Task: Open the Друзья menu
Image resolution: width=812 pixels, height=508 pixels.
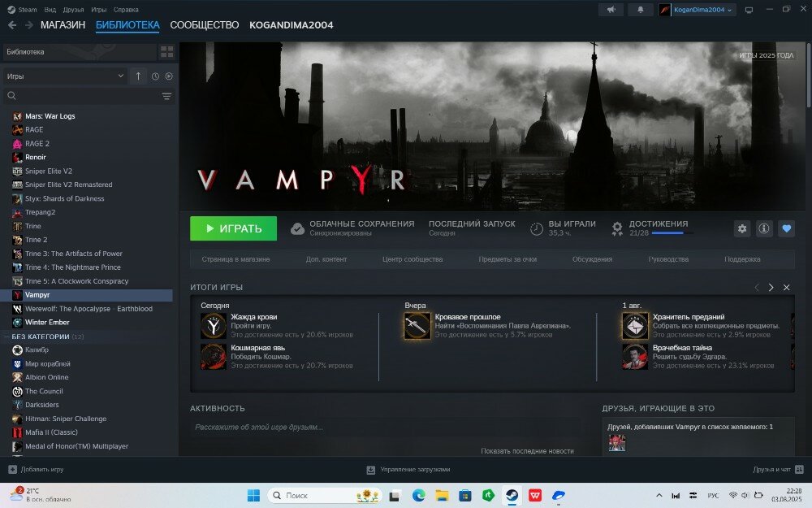Action: pyautogui.click(x=74, y=9)
